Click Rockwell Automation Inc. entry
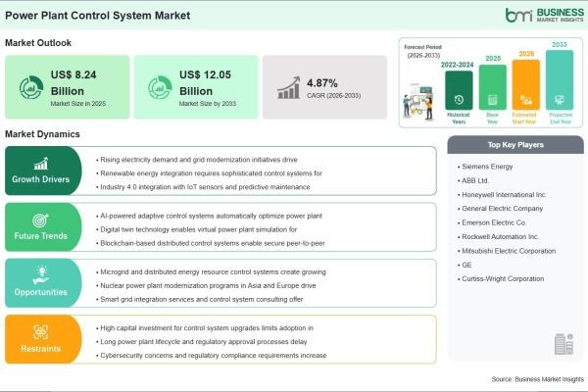The width and height of the screenshot is (588, 392). [498, 237]
